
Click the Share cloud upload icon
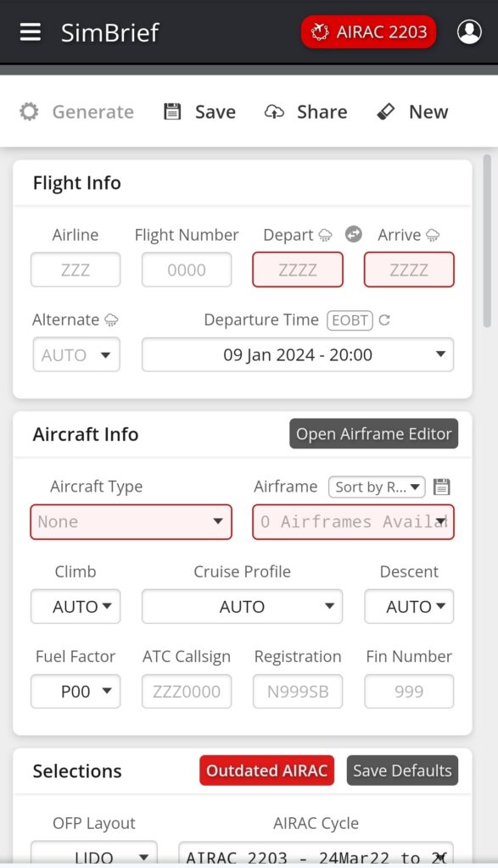point(274,111)
